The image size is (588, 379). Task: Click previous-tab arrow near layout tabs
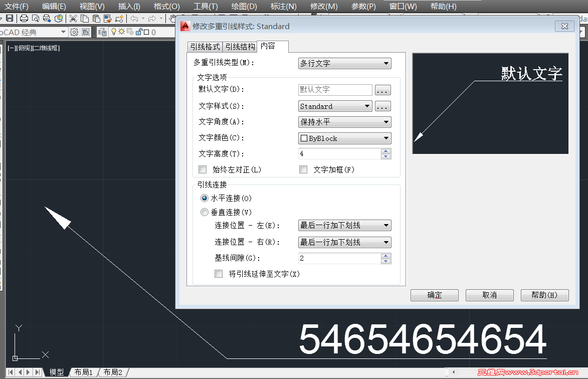click(x=20, y=372)
